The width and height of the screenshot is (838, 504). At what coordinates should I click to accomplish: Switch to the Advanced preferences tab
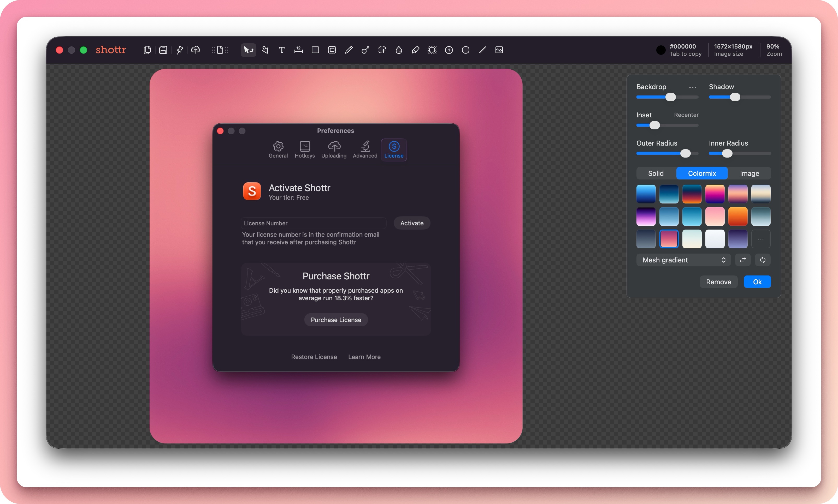click(x=365, y=149)
